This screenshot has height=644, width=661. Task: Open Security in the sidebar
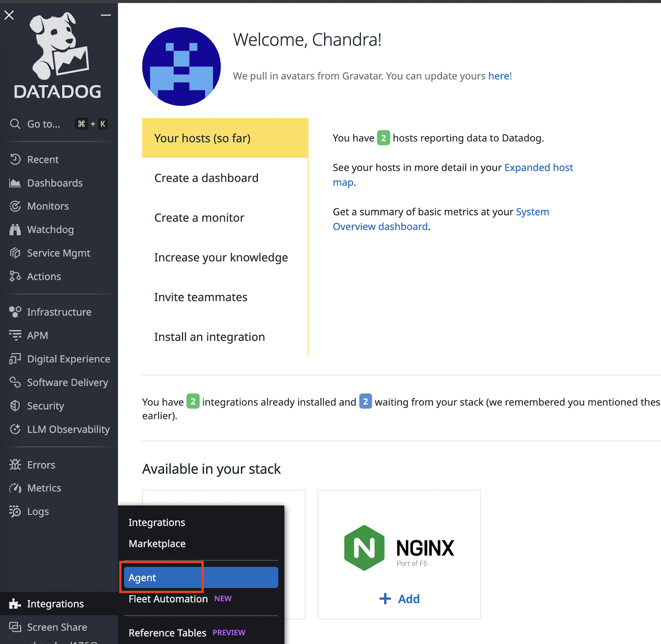45,406
